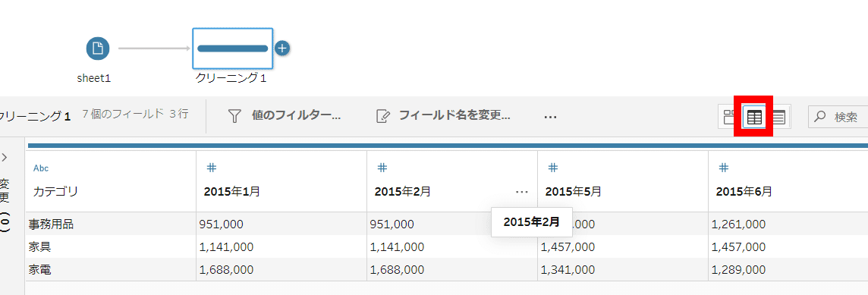The width and height of the screenshot is (868, 295).
Task: Click the 検索 search field
Action: click(x=838, y=117)
